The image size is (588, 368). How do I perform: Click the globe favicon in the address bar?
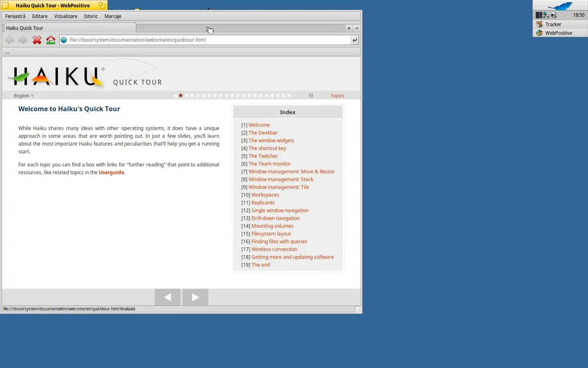(x=64, y=40)
